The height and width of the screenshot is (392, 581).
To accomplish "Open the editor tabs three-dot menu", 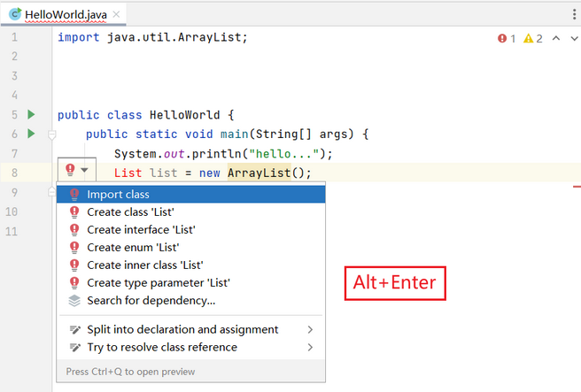I will coord(574,14).
